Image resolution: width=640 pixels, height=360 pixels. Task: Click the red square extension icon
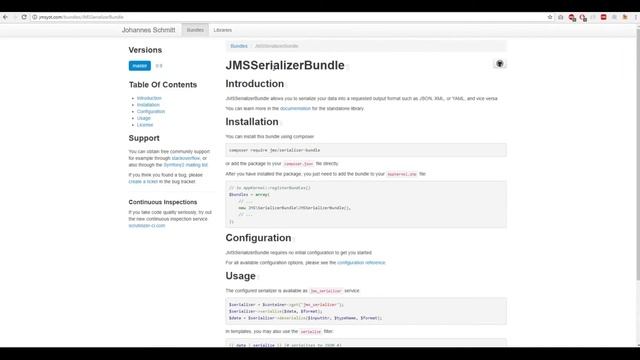tap(603, 17)
